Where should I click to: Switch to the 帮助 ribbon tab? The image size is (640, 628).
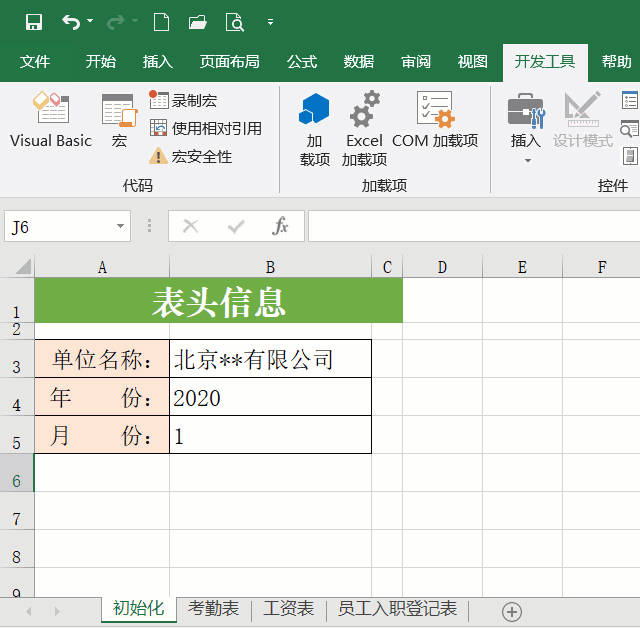[616, 62]
